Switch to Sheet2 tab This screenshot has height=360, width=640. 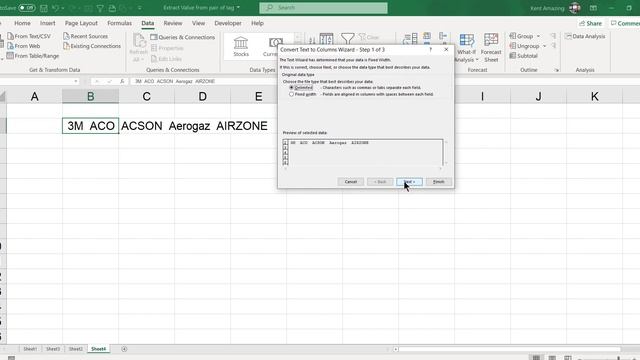[76, 349]
